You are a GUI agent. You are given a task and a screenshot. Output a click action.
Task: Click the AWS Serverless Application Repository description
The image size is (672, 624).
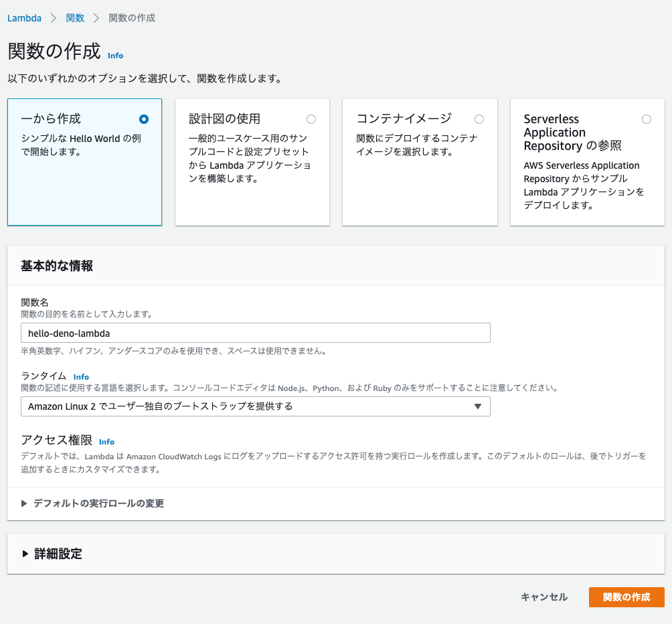[x=584, y=185]
